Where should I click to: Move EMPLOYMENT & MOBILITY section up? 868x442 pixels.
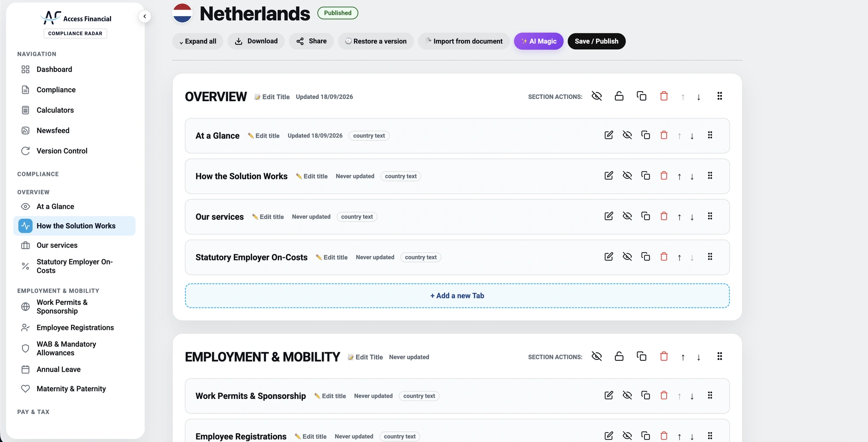tap(683, 357)
